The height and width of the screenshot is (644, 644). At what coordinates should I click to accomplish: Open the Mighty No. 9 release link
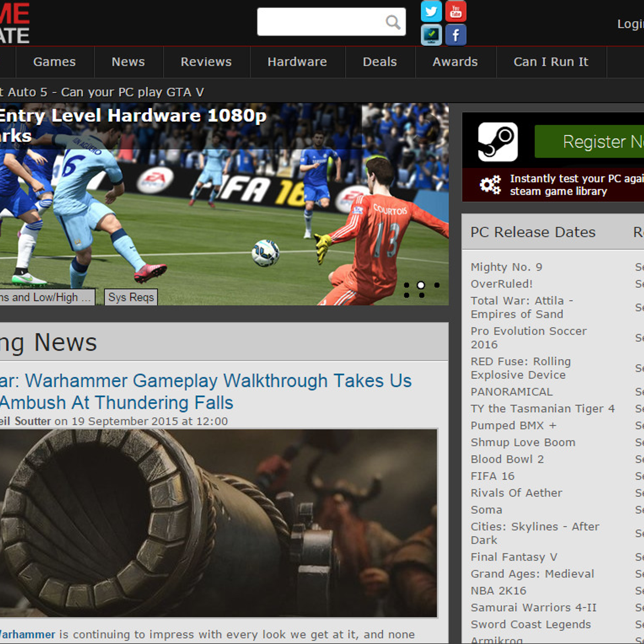pos(506,267)
